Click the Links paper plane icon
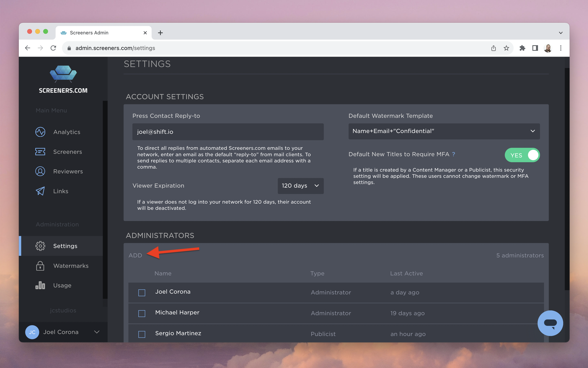The width and height of the screenshot is (588, 368). [x=40, y=191]
